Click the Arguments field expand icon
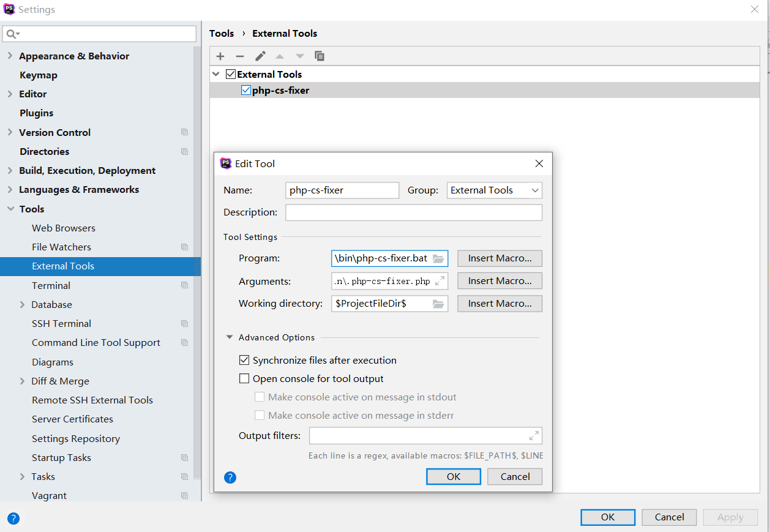The width and height of the screenshot is (770, 532). coord(440,281)
